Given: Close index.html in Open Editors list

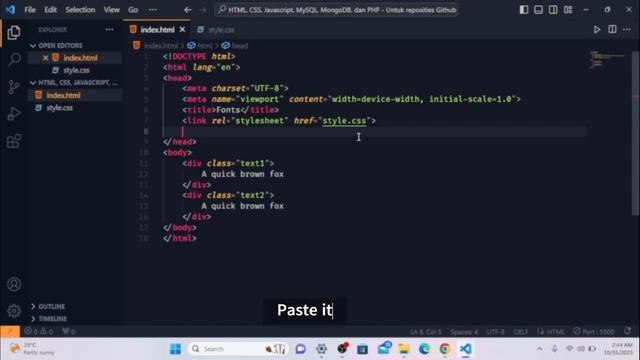Looking at the screenshot, I should click(x=45, y=58).
